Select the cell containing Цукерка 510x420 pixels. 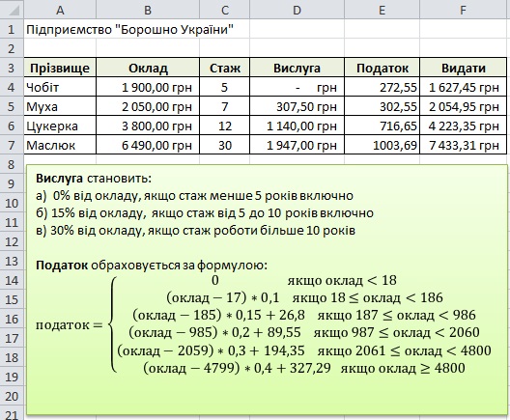[x=60, y=126]
